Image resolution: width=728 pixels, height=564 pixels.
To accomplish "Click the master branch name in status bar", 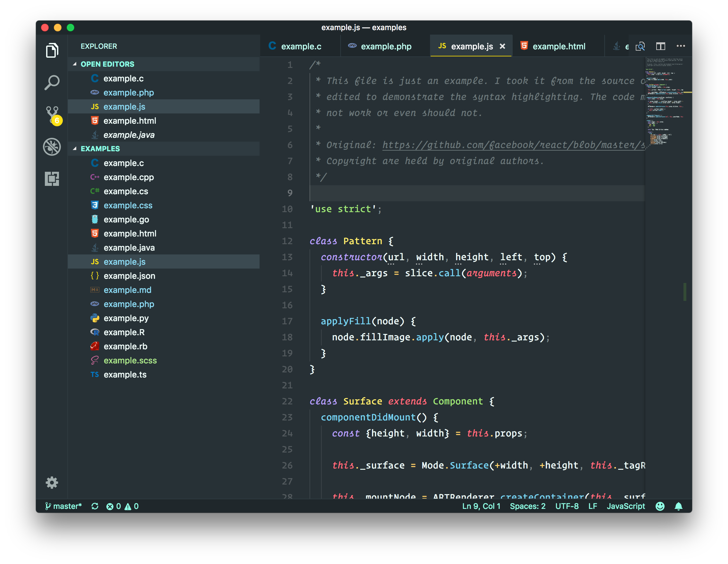I will click(64, 505).
